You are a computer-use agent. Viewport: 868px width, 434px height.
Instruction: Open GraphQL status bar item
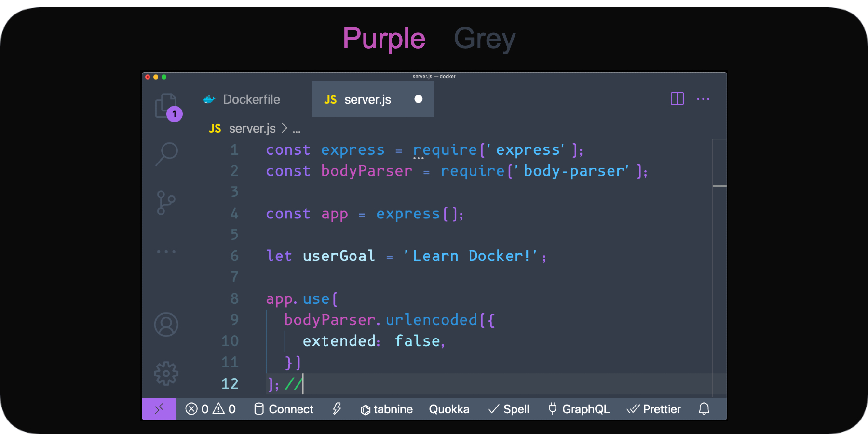click(x=578, y=409)
